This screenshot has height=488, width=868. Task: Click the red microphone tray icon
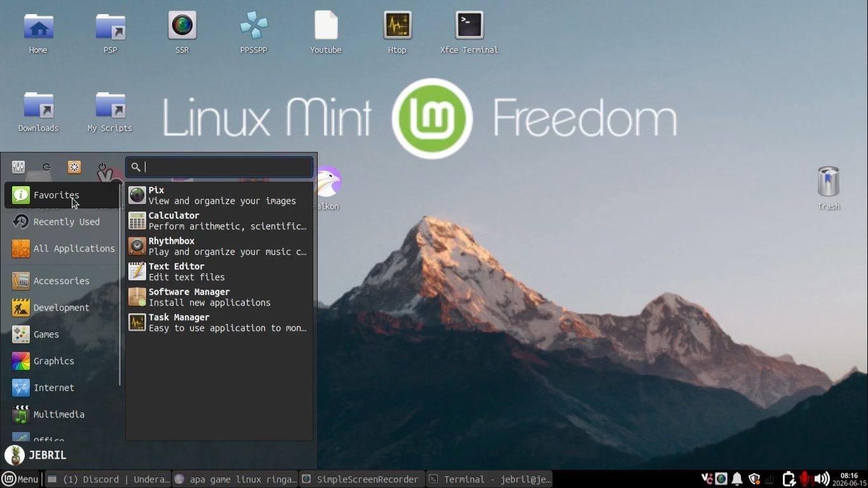805,479
